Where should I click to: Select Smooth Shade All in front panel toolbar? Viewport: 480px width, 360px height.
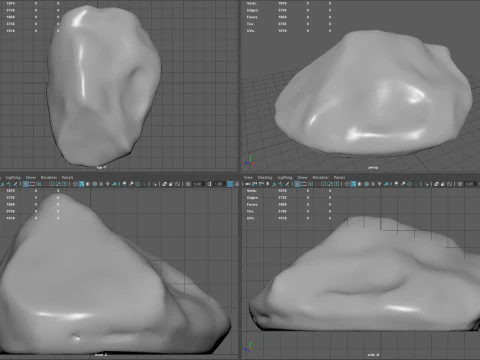point(82,184)
